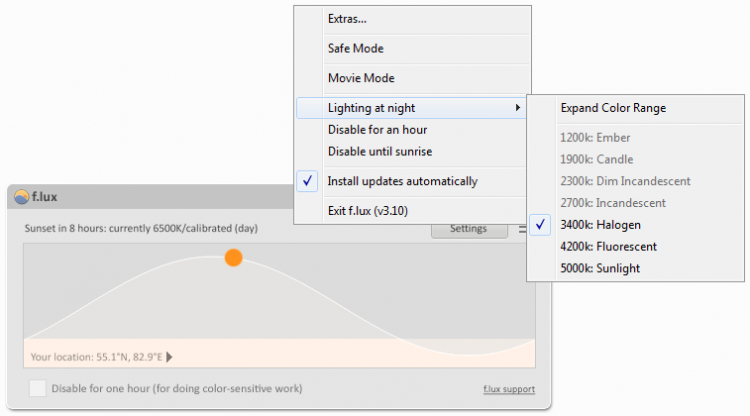750x416 pixels.
Task: Toggle the Install updates automatically checkmark
Action: coord(309,181)
